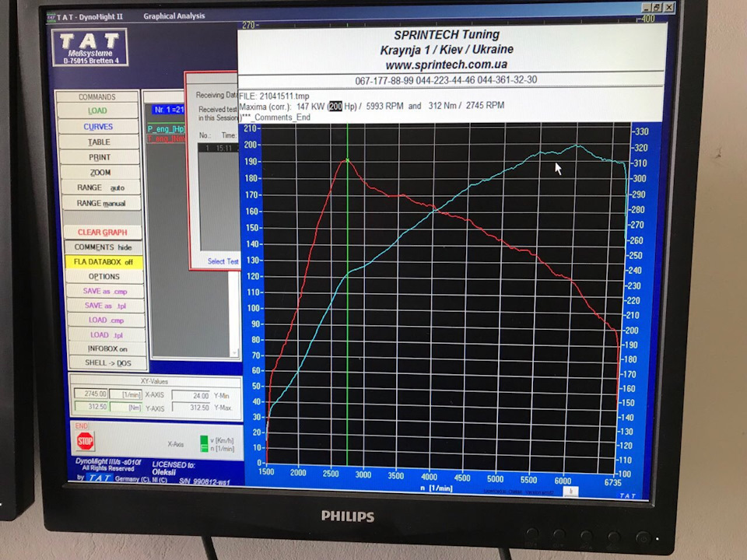Click the TAT Meßsysteme logo
This screenshot has width=747, height=560.
tap(89, 47)
